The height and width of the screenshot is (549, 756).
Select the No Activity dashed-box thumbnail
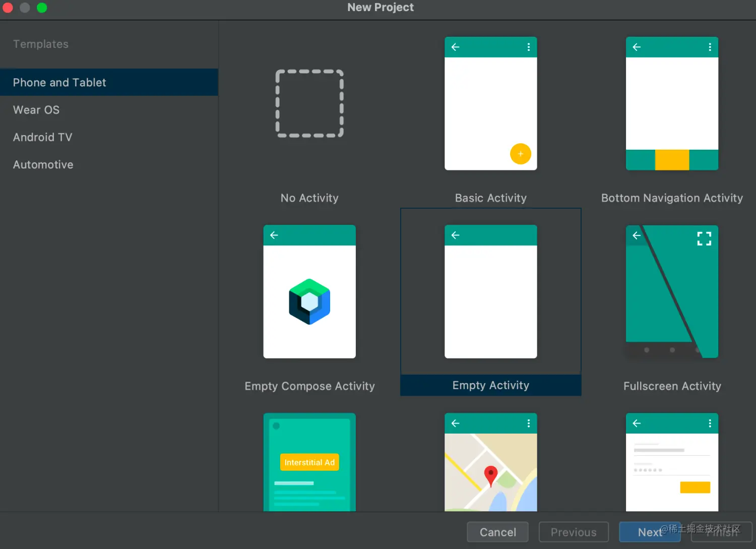(309, 103)
